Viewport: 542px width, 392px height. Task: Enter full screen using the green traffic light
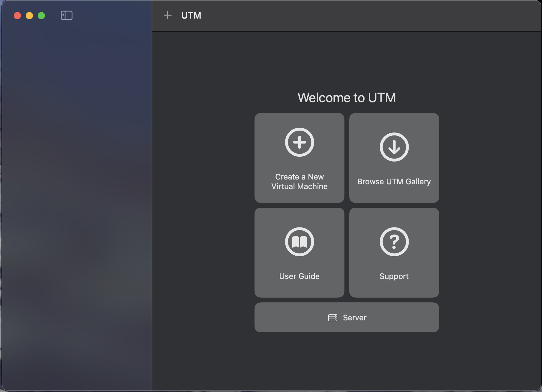tap(41, 15)
